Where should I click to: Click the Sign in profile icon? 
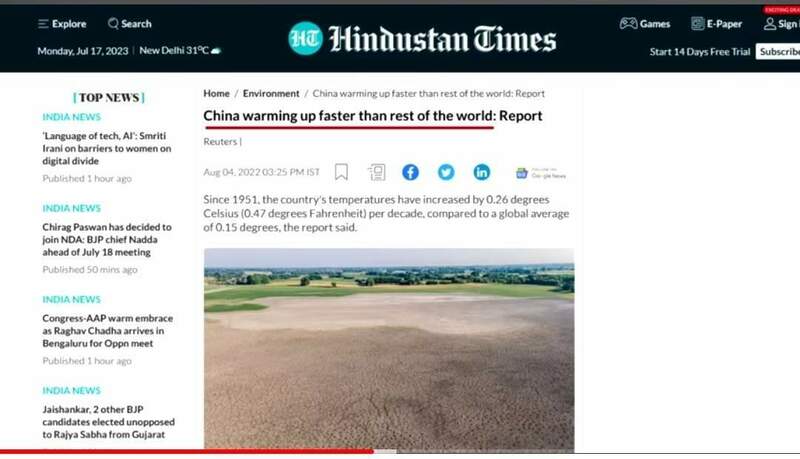click(x=769, y=23)
